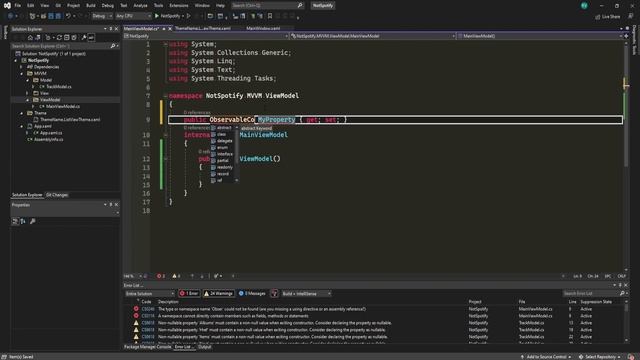Screen dimensions: 640x360
Task: Click the Home icon in Solution Explorer toolbar
Action: coord(30,38)
